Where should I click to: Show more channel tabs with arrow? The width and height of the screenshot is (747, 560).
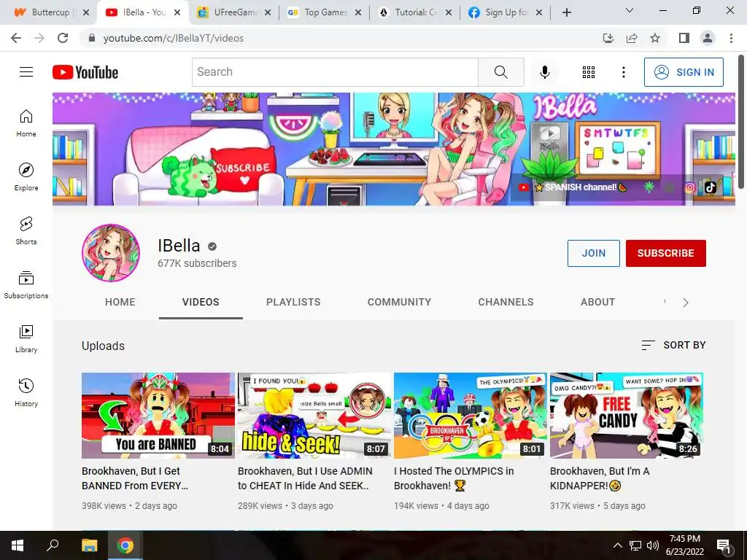click(686, 303)
